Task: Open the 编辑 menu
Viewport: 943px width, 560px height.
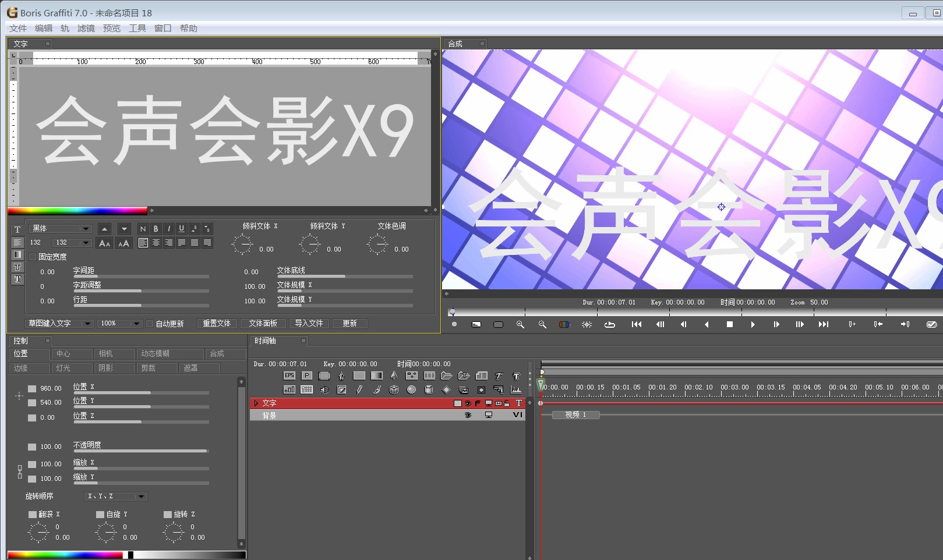Action: (x=43, y=29)
